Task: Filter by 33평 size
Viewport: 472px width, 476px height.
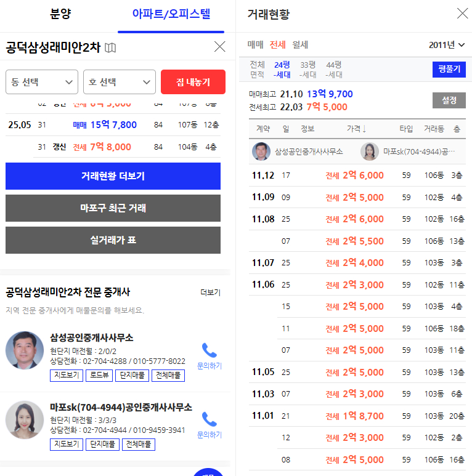Action: pos(307,70)
